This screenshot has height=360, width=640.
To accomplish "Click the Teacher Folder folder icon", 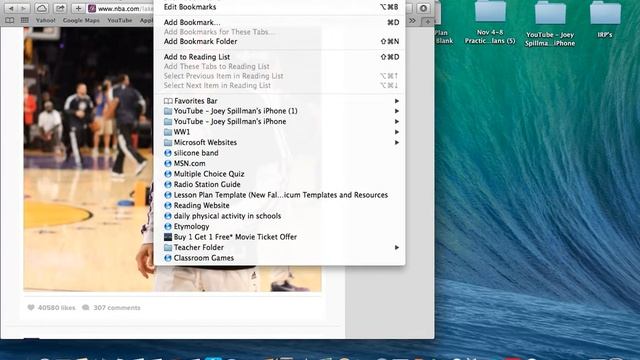I will pos(168,247).
